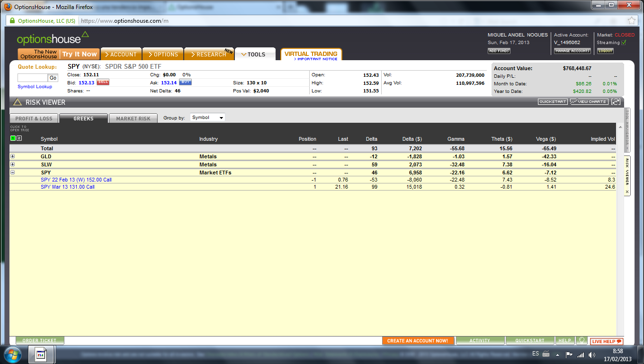Click the blue Buy button
The width and height of the screenshot is (644, 364).
click(185, 82)
